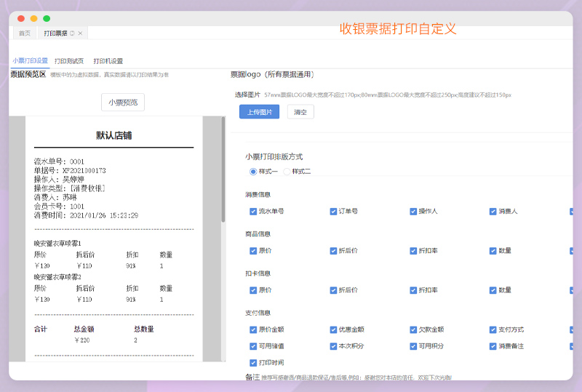582x392 pixels.
Task: Go to the 打印机设置 tab
Action: tap(108, 61)
